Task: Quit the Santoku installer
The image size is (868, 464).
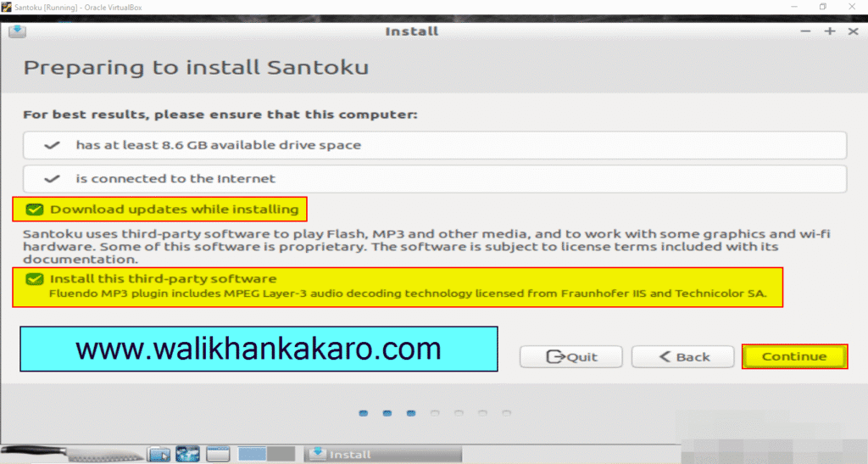Action: [x=570, y=357]
